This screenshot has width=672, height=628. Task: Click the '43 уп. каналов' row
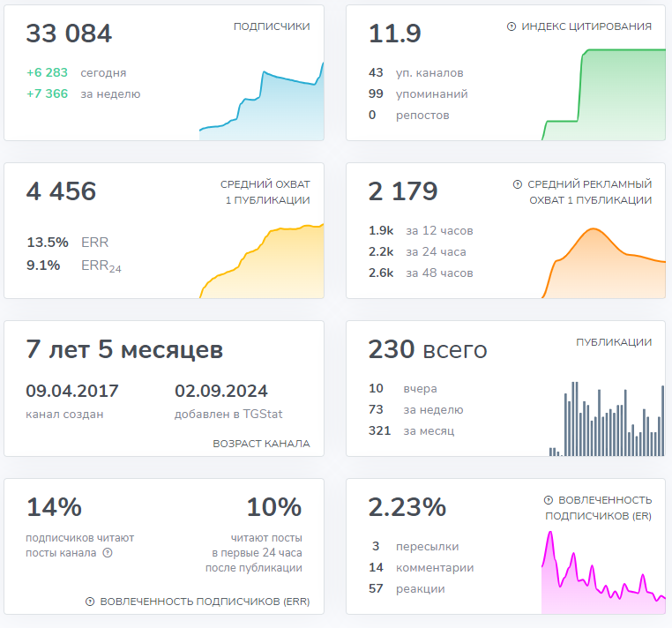pyautogui.click(x=415, y=73)
